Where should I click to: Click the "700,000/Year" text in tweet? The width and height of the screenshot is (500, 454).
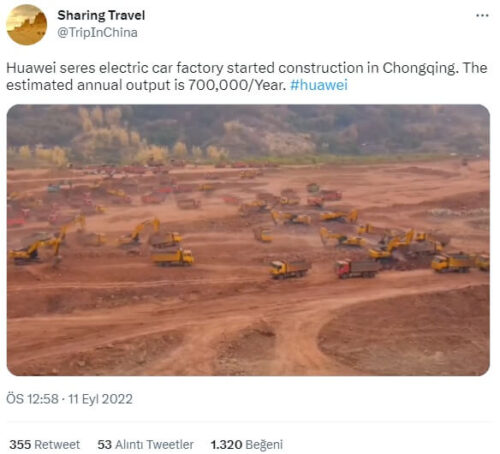[237, 85]
